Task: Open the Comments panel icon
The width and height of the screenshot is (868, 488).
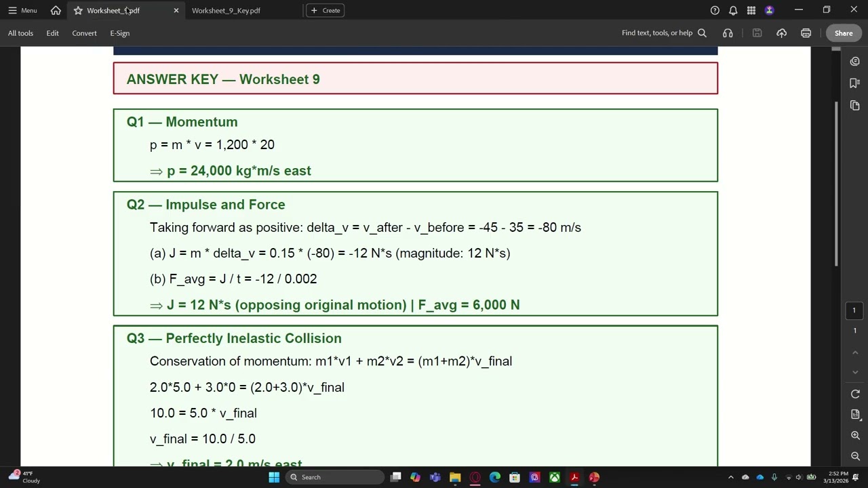Action: [855, 61]
